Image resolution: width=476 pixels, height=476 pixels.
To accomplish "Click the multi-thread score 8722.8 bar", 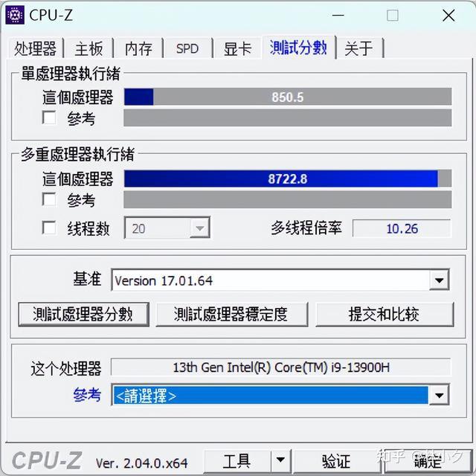I will [x=288, y=178].
